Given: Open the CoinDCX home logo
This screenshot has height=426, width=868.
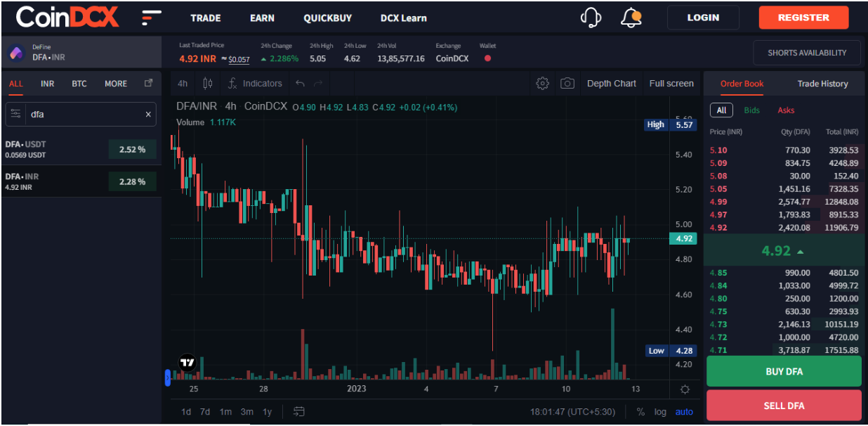Looking at the screenshot, I should point(67,17).
